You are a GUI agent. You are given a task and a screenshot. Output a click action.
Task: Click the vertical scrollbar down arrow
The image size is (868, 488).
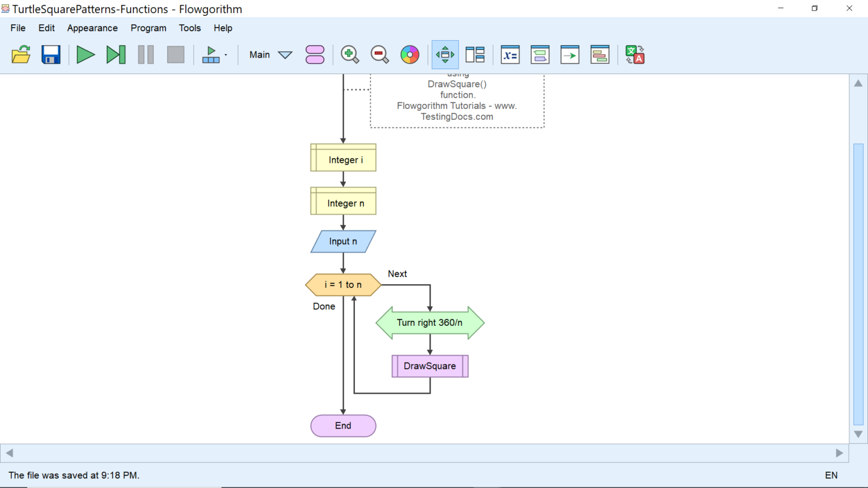(858, 434)
